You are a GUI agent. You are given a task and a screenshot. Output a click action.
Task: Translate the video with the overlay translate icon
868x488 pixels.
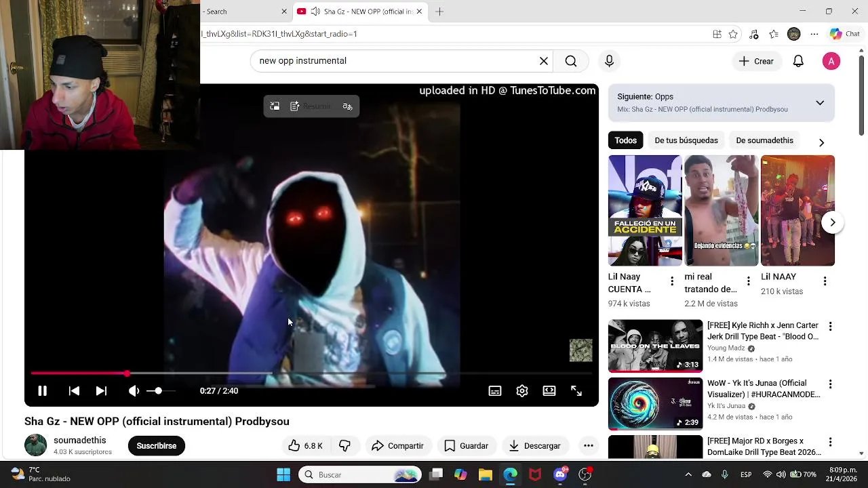click(x=347, y=106)
